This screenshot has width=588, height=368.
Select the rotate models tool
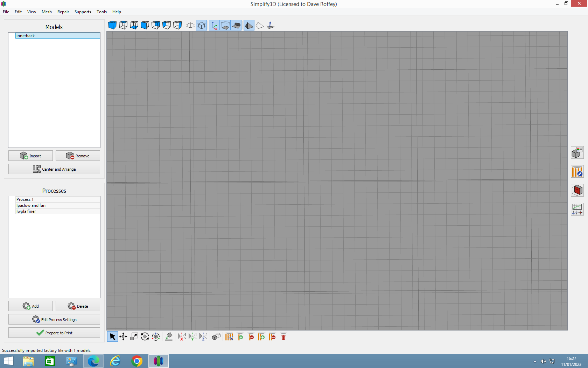point(145,337)
